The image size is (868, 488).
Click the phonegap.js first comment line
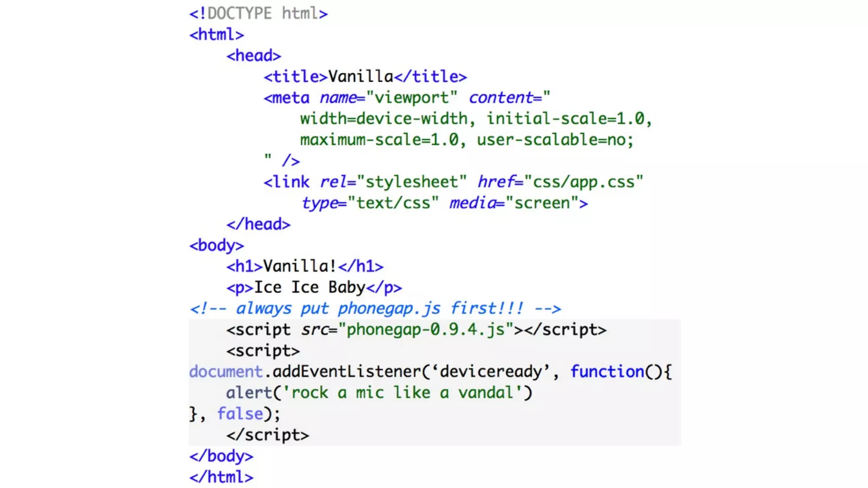tap(375, 309)
